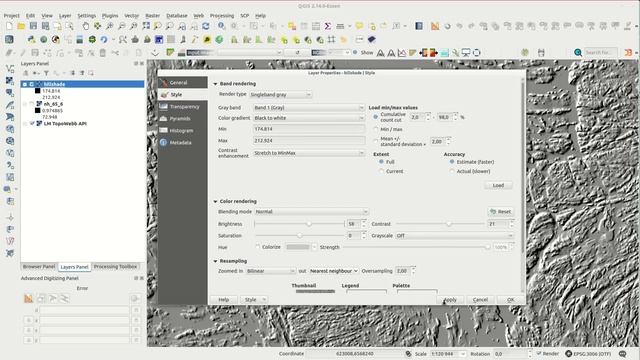The image size is (640, 360).
Task: Click the messages log bubble icon
Action: [622, 353]
